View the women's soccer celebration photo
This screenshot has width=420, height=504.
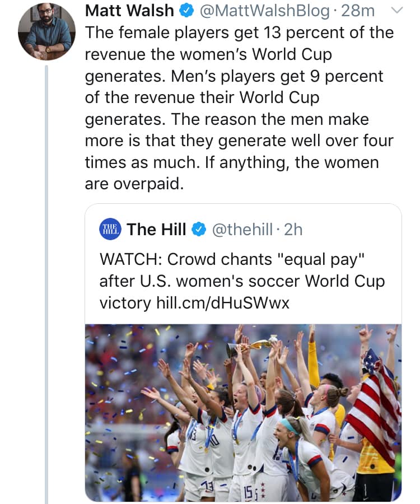[x=243, y=412]
